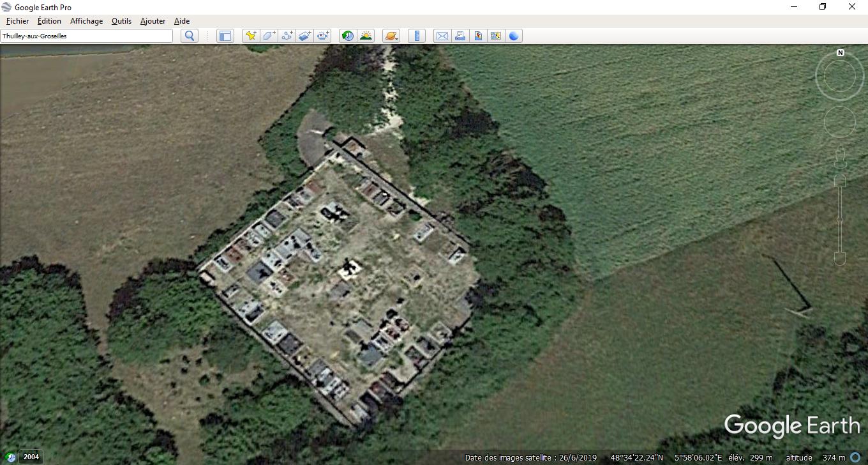Open the Affichage menu
Screen dimensions: 868x465
(86, 21)
